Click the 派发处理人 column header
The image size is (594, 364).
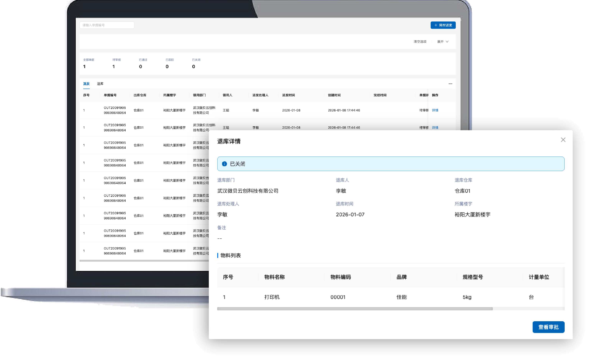(260, 95)
